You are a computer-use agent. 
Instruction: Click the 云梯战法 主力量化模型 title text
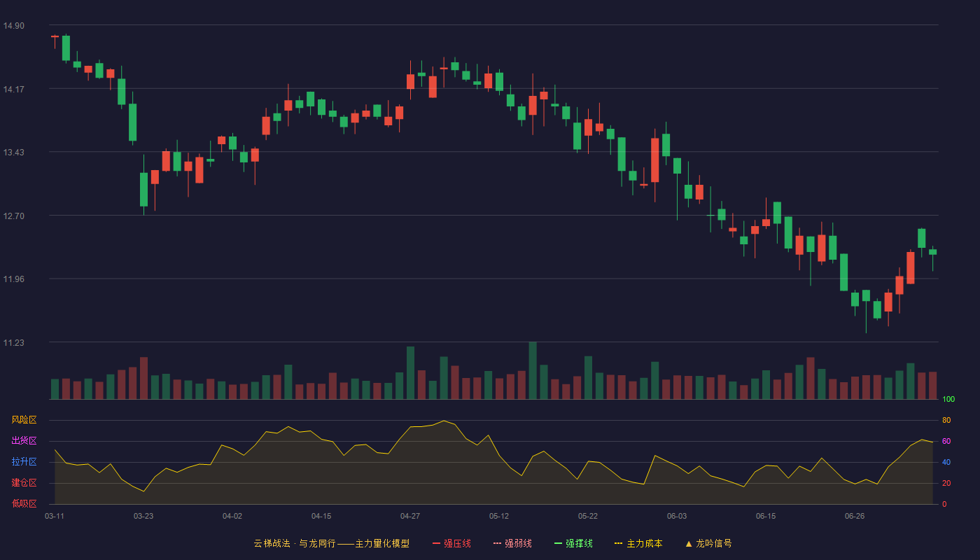pyautogui.click(x=331, y=543)
